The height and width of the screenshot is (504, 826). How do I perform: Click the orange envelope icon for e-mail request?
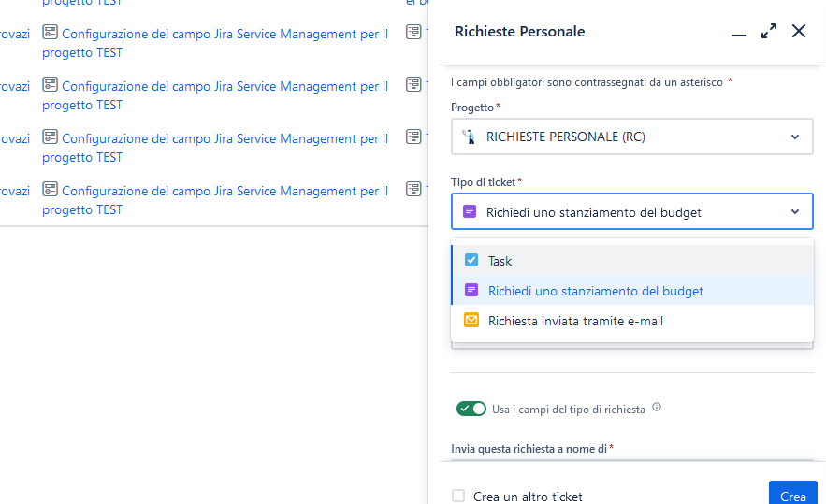tap(471, 321)
